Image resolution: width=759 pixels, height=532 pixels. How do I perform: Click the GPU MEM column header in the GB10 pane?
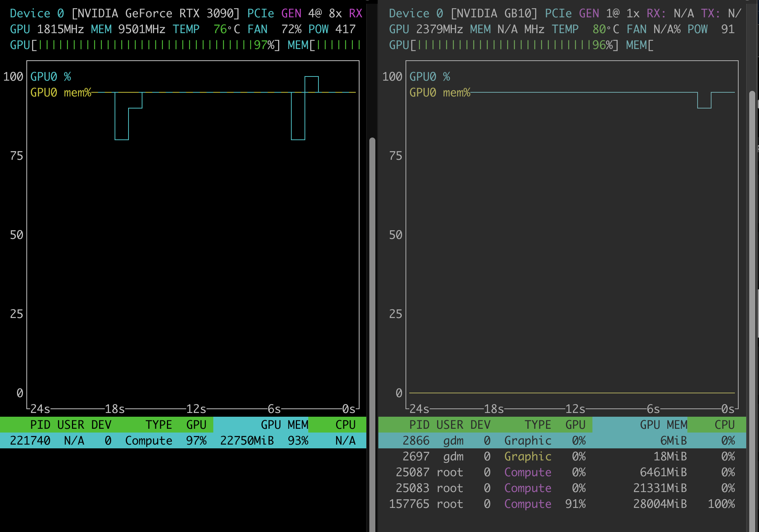(664, 425)
